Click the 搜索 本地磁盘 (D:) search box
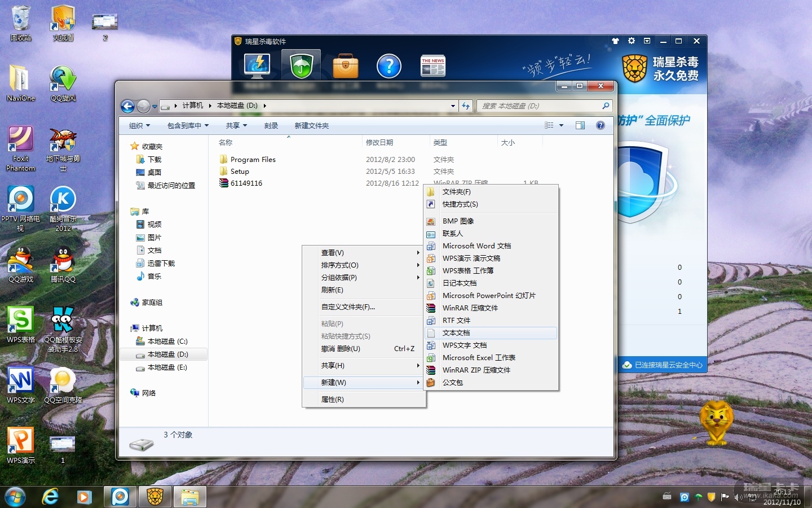812x508 pixels. [540, 106]
